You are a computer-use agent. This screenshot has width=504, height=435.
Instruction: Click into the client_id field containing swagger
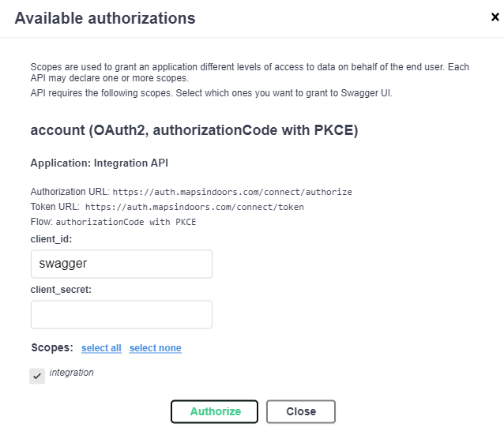click(122, 264)
